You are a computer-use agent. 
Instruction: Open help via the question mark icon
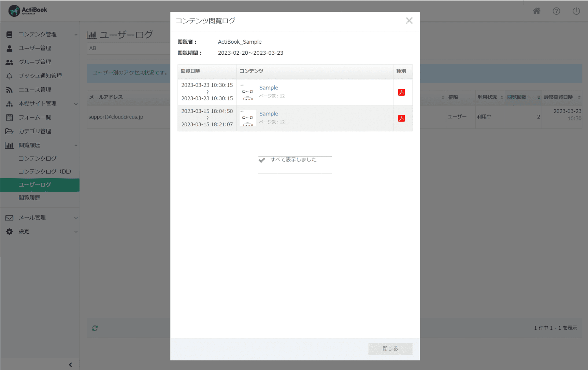pos(556,11)
